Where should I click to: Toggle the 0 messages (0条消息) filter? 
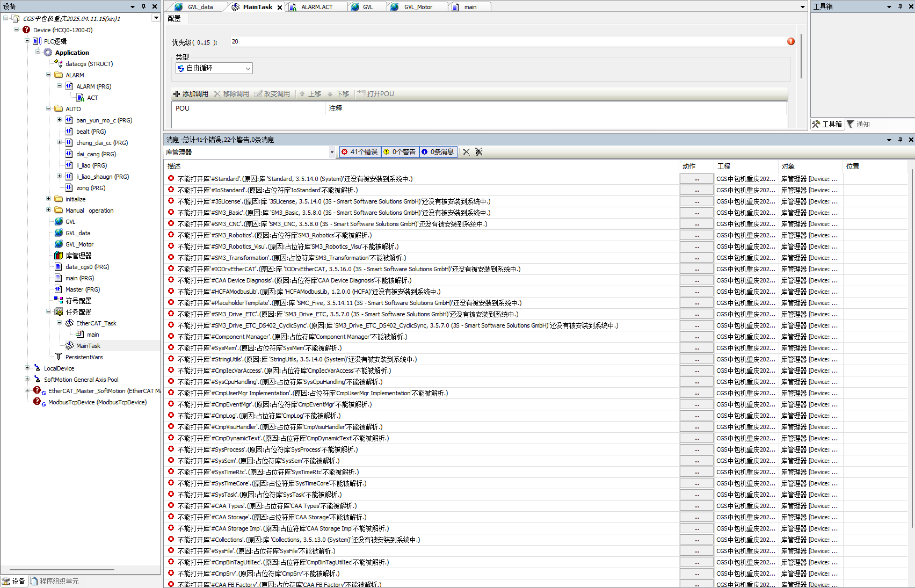click(x=438, y=152)
